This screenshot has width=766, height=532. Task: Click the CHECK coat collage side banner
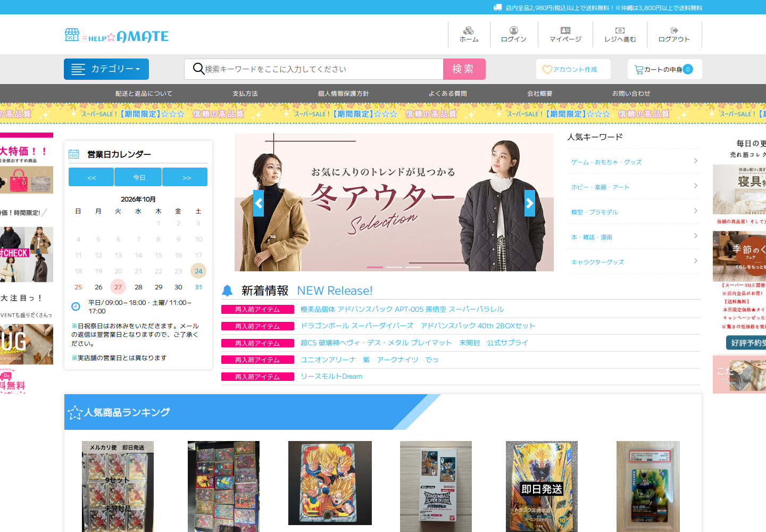[x=27, y=254]
